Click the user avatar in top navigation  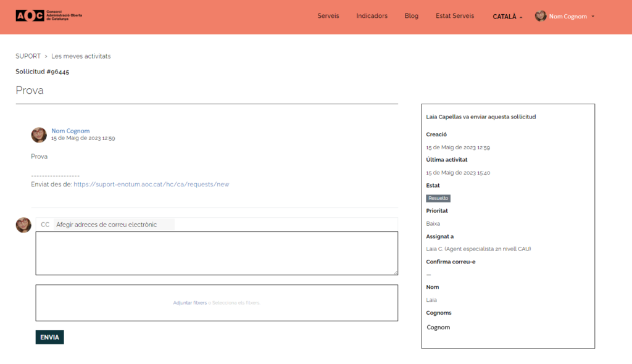click(x=541, y=16)
